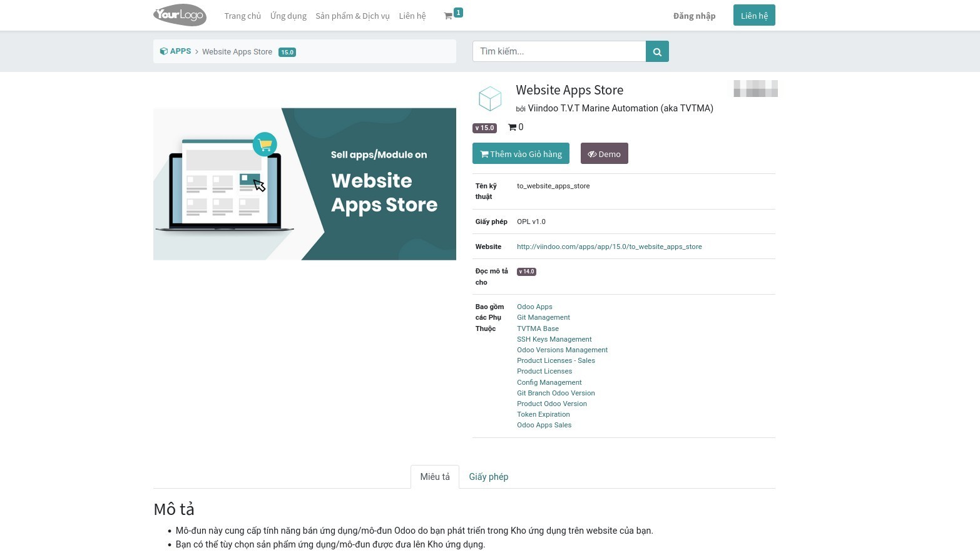The width and height of the screenshot is (980, 560).
Task: Open the SSH Keys Management dependency link
Action: pos(554,339)
